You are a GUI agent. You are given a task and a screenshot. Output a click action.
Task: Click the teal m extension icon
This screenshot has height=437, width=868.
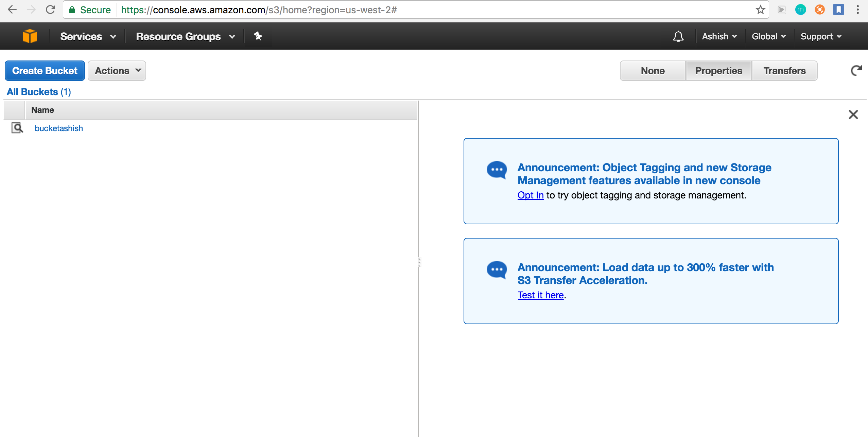(801, 10)
